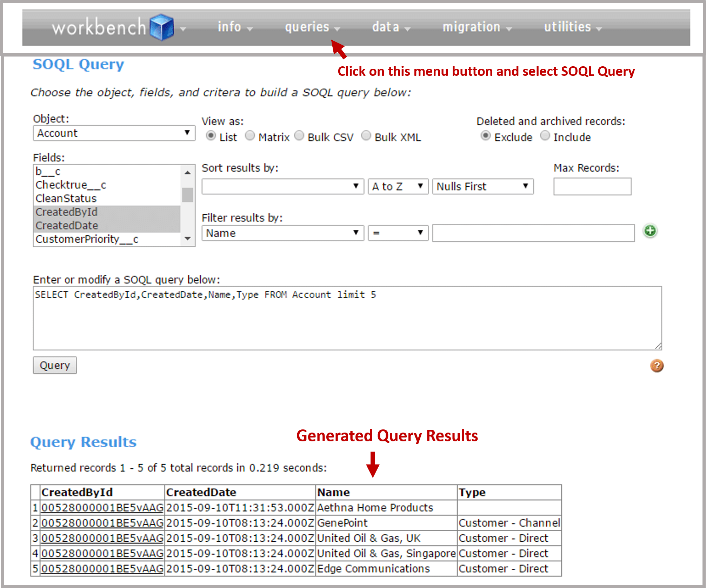Click the Query button
This screenshot has height=588, width=706.
point(55,365)
